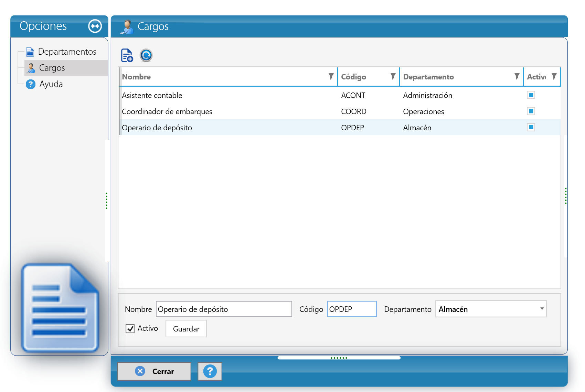Image resolution: width=585 pixels, height=392 pixels.
Task: Select the Coordinador de embarques row
Action: [x=340, y=111]
